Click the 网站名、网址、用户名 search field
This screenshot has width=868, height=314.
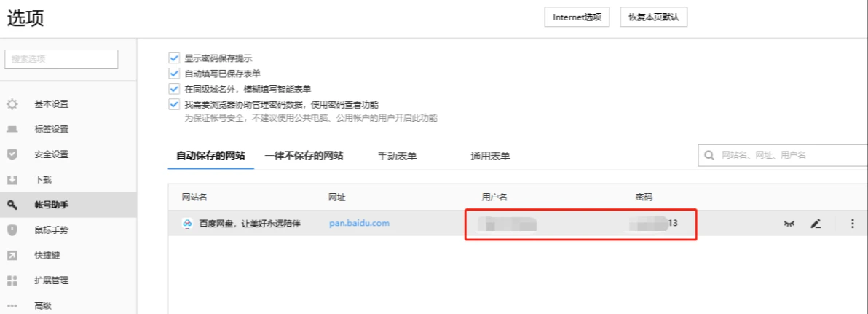click(x=783, y=156)
